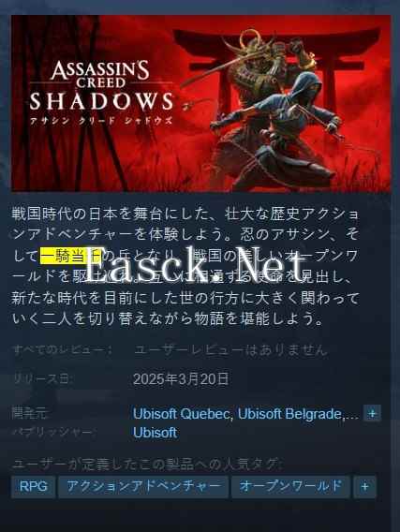Open the Ubisoft publisher link
Image resolution: width=400 pixels, height=532 pixels.
(x=156, y=433)
